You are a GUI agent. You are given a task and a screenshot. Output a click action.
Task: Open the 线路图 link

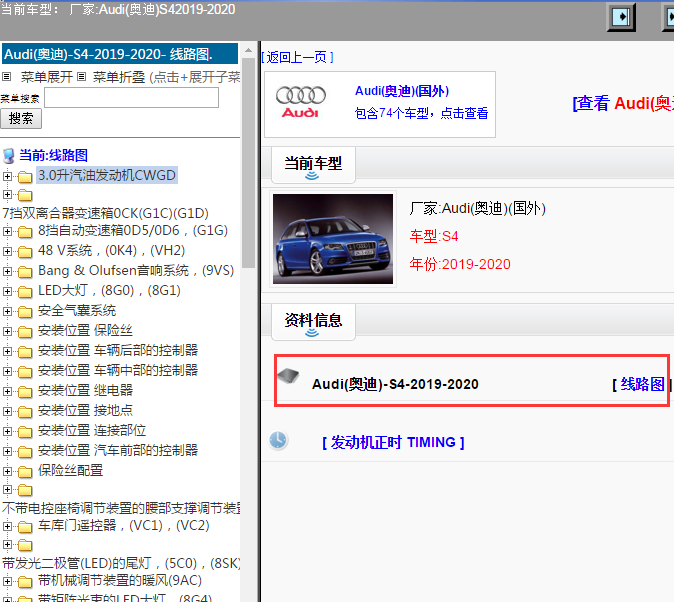click(x=642, y=384)
